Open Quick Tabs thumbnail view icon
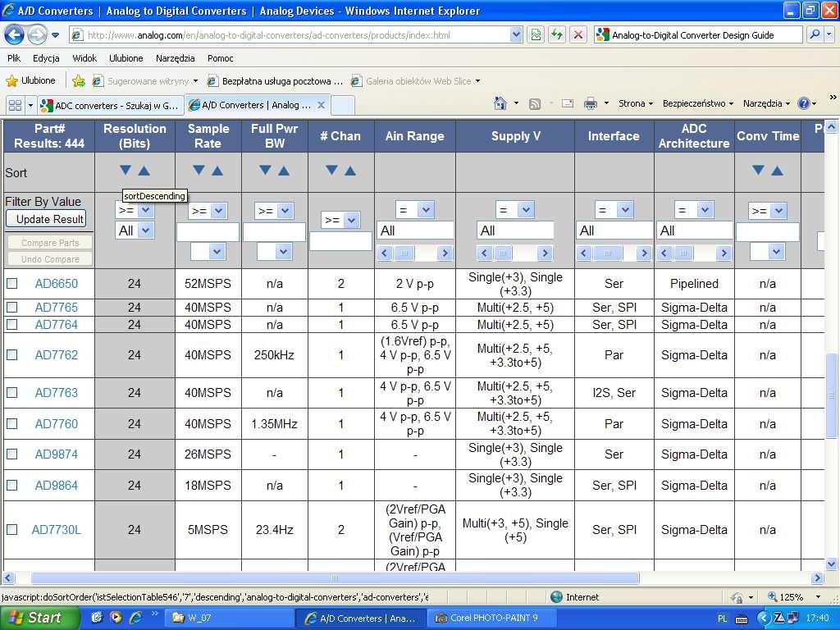The image size is (840, 630). click(x=15, y=105)
